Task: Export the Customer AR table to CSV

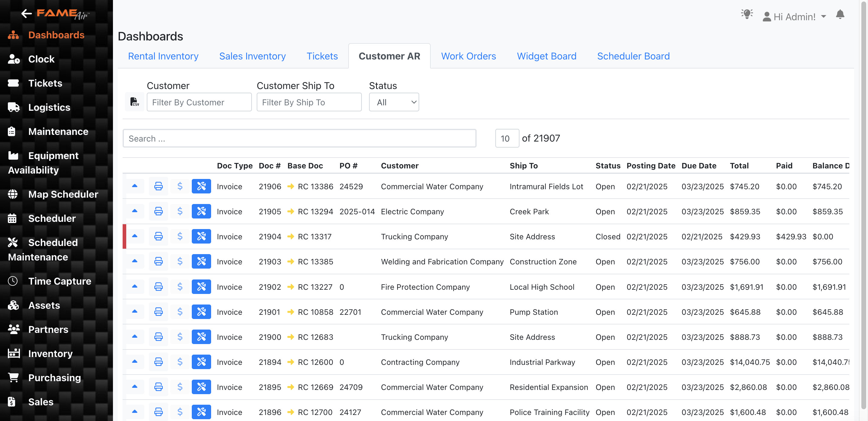Action: [134, 102]
